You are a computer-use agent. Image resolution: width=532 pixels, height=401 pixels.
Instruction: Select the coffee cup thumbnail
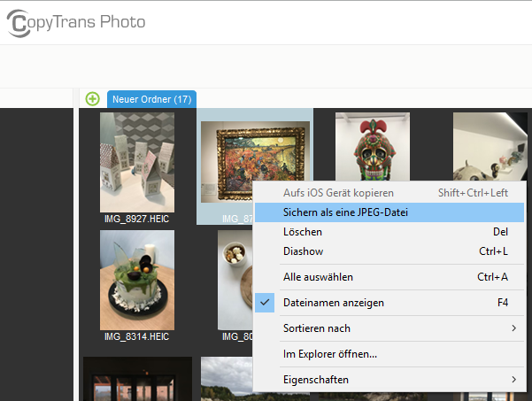coord(235,281)
